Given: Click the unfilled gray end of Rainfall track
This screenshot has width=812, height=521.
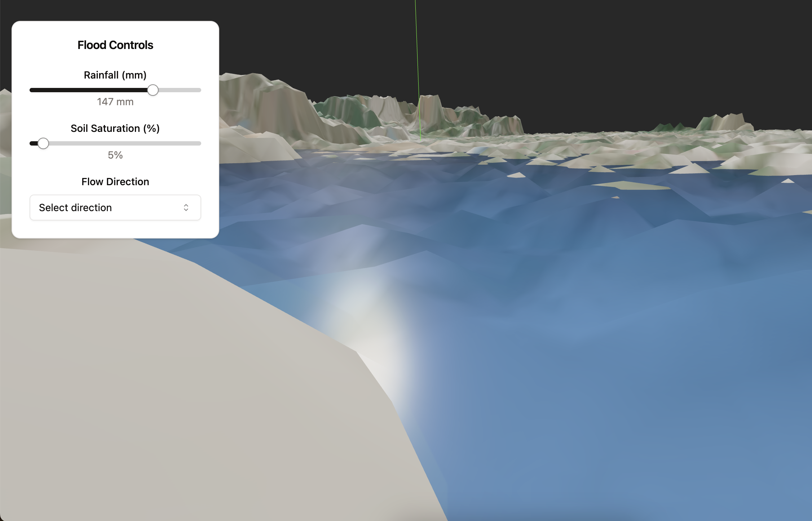Looking at the screenshot, I should pyautogui.click(x=180, y=90).
